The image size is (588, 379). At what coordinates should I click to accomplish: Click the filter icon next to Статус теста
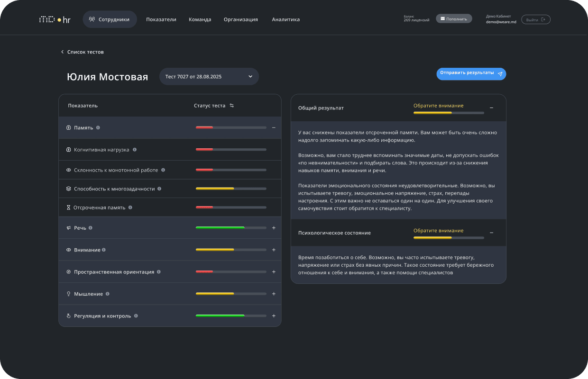(x=232, y=106)
